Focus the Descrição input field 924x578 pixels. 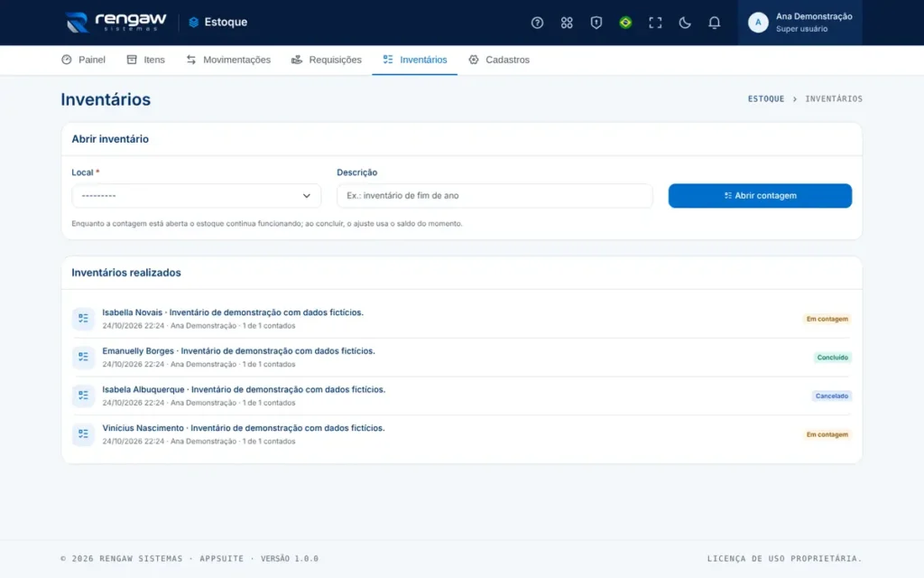pyautogui.click(x=494, y=196)
